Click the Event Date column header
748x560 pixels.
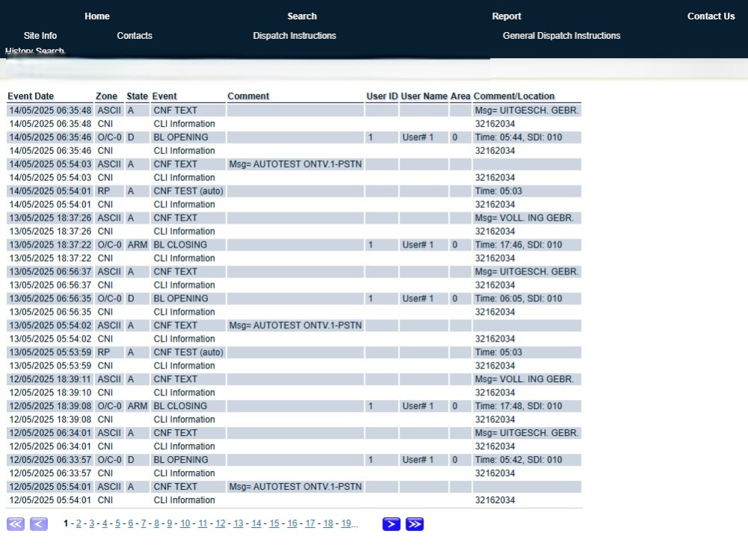31,96
